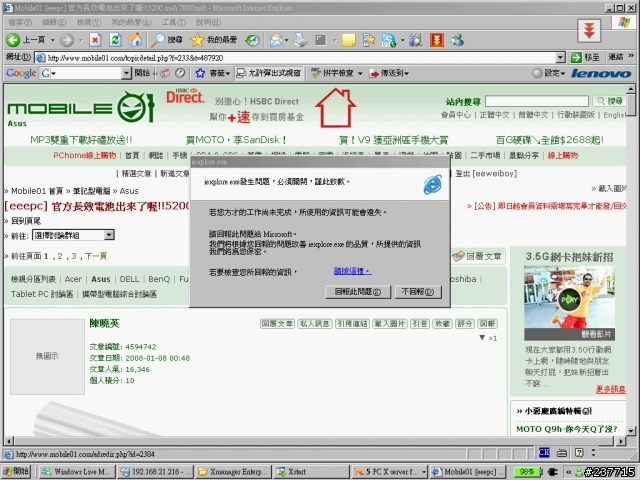Image resolution: width=640 pixels, height=480 pixels.
Task: Click inside the site search input field
Action: click(537, 101)
